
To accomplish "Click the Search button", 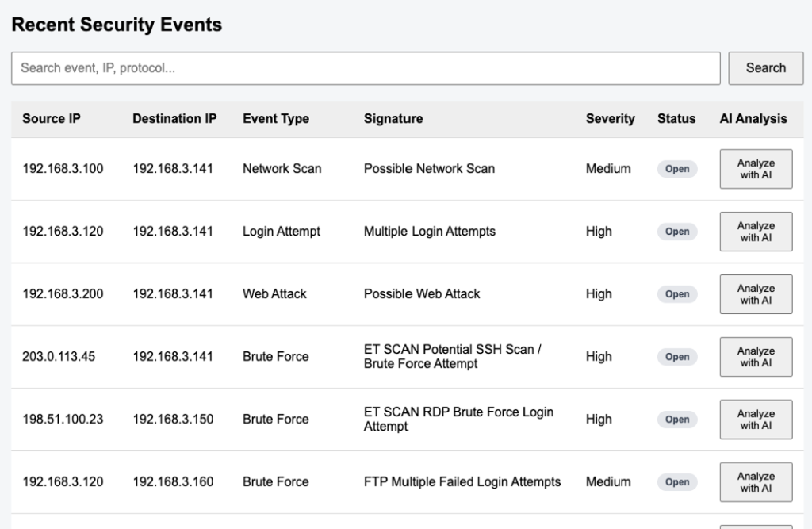I will tap(765, 68).
